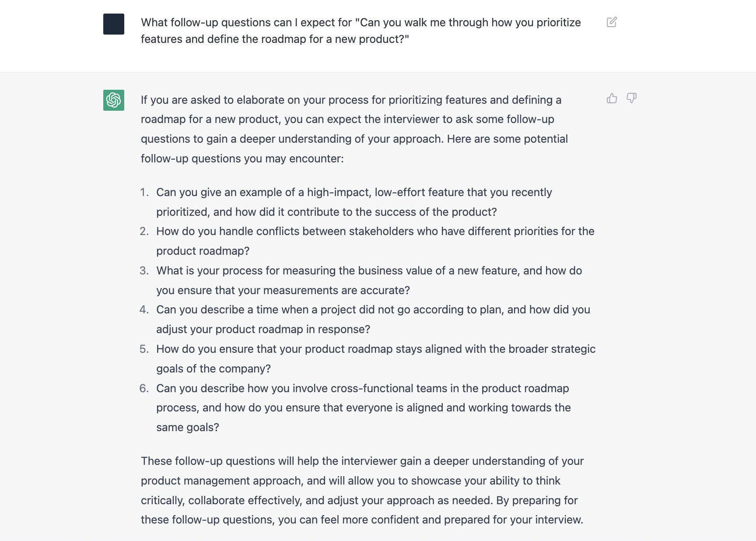Click the "1." list number marker
Screen dimensions: 756x541
[144, 193]
